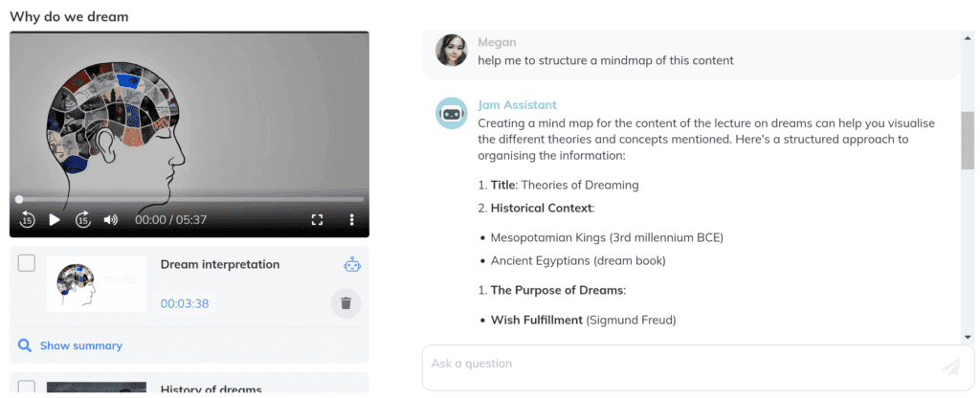Click the chat scrollbar down arrow
This screenshot has width=980, height=398.
point(969,337)
